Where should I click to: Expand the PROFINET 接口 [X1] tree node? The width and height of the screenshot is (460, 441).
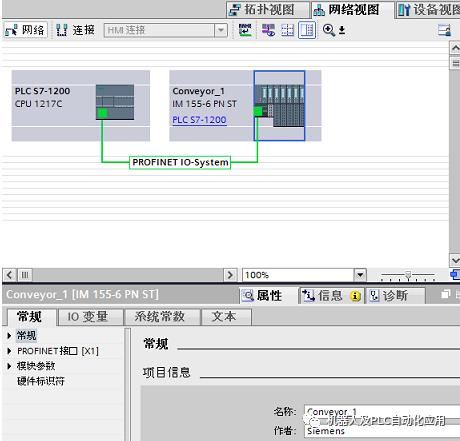(9, 351)
